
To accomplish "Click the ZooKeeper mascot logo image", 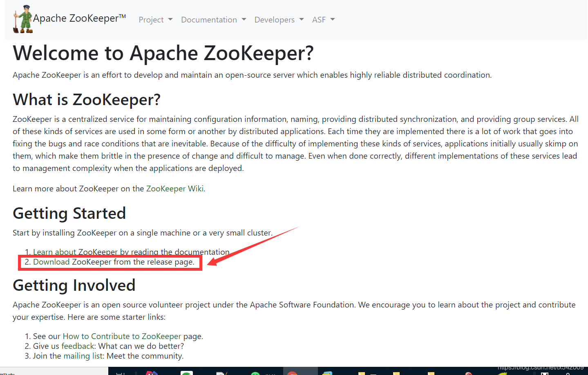I will click(x=23, y=19).
